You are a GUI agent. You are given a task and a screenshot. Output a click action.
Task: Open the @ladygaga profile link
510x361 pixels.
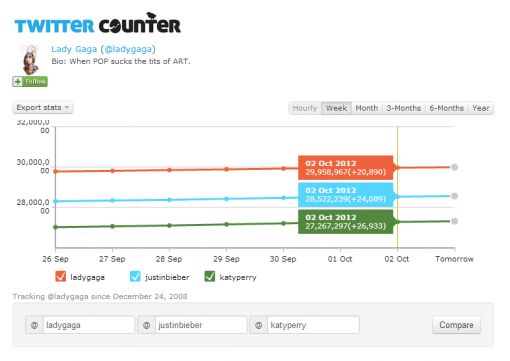[128, 49]
